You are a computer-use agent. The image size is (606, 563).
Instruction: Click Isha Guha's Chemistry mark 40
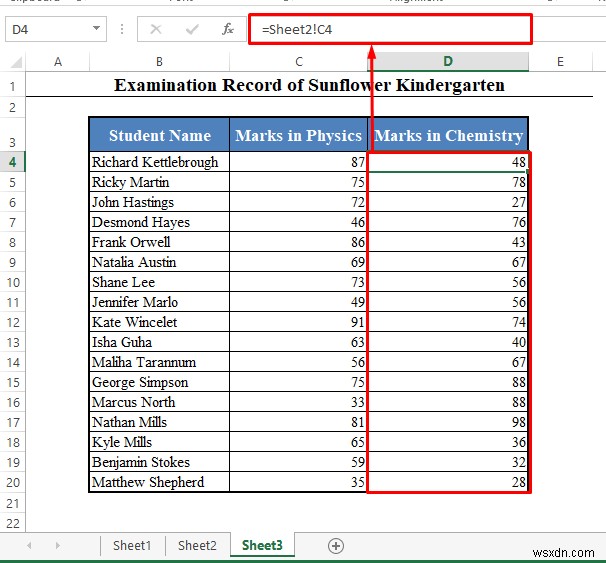pyautogui.click(x=448, y=342)
